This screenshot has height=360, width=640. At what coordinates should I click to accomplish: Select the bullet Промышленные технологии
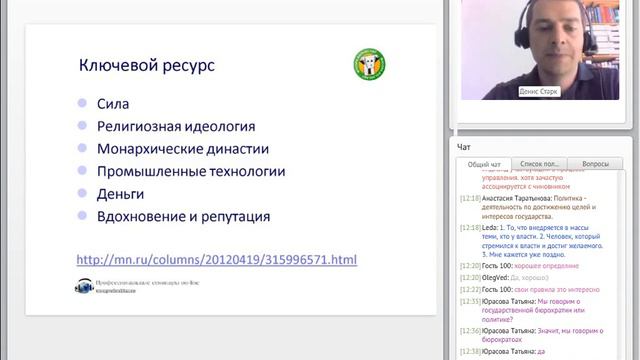pos(191,171)
